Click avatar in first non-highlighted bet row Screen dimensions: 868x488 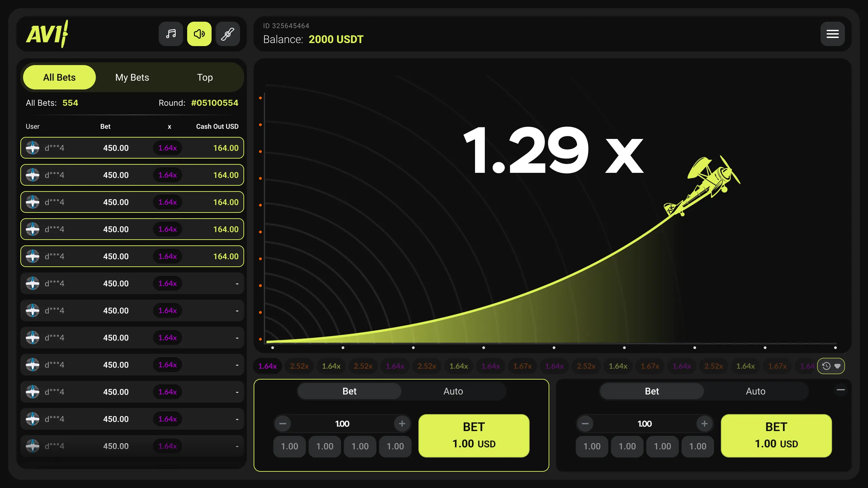point(33,283)
